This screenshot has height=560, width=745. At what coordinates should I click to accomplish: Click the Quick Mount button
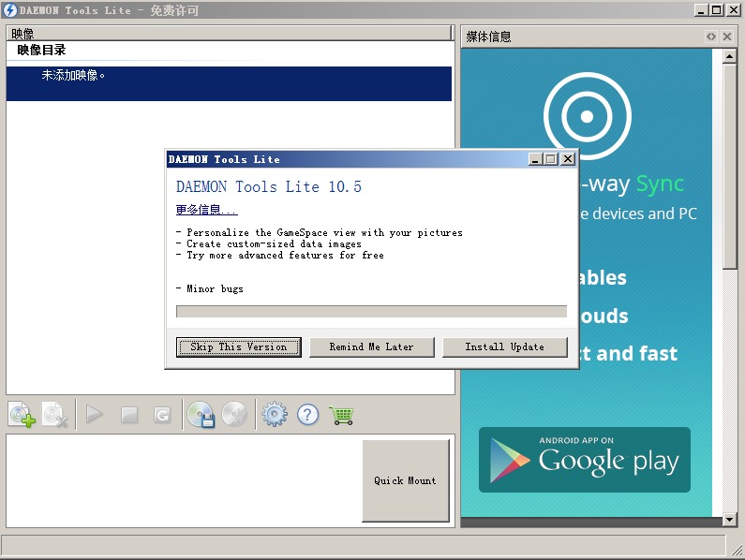coord(405,480)
